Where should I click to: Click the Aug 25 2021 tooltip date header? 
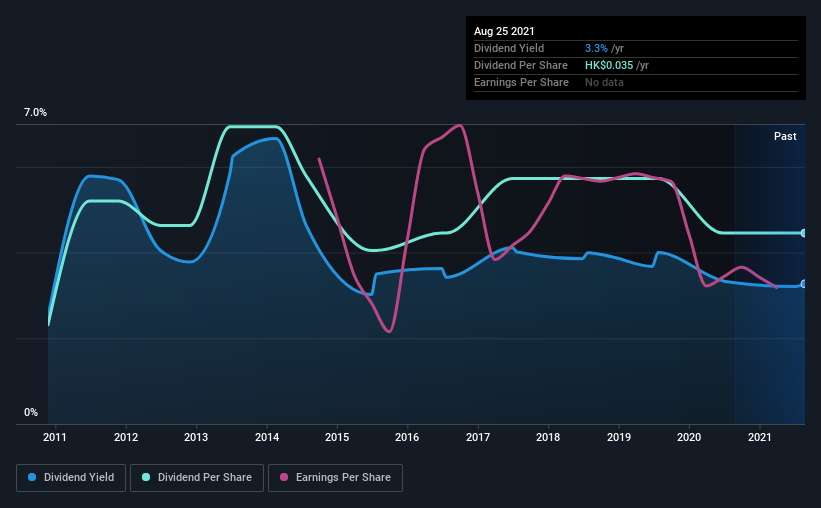(x=504, y=31)
